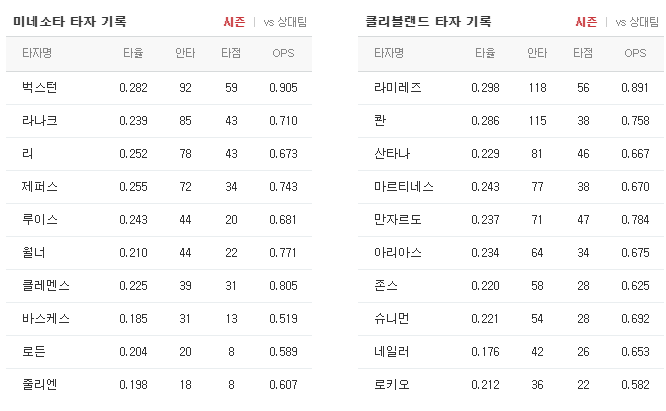Open batter 네일러 entry
The width and height of the screenshot is (666, 411).
pyautogui.click(x=392, y=352)
